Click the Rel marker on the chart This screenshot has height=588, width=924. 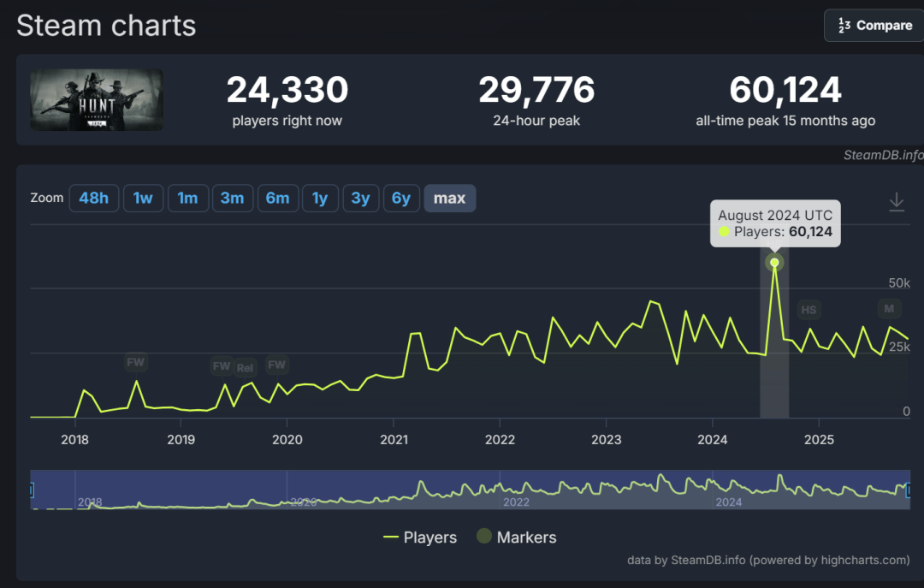[x=245, y=367]
